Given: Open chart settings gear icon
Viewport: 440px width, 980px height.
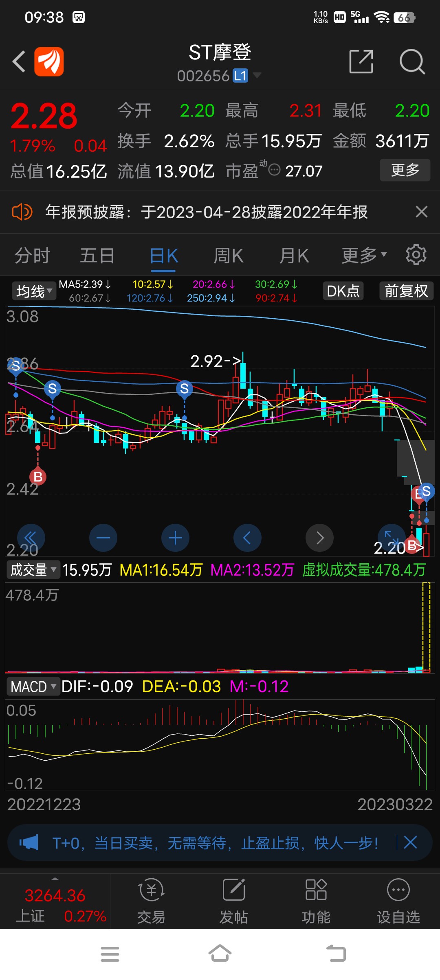Looking at the screenshot, I should [x=416, y=255].
